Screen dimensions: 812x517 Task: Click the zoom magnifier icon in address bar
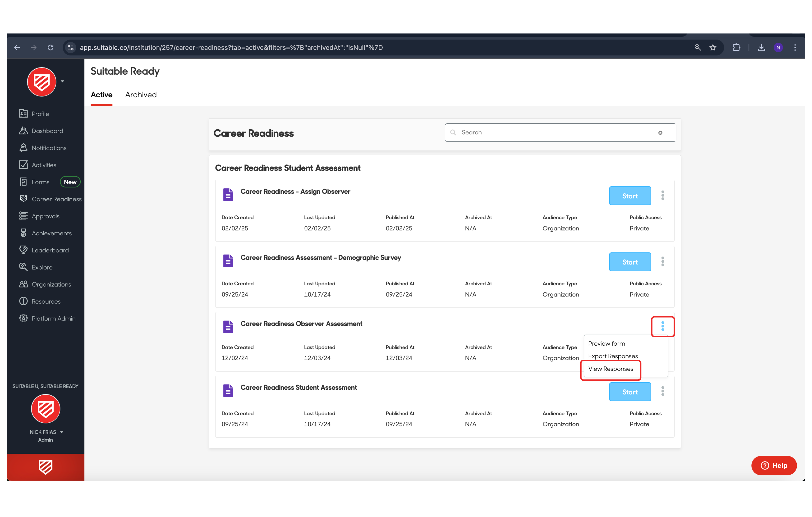(698, 48)
